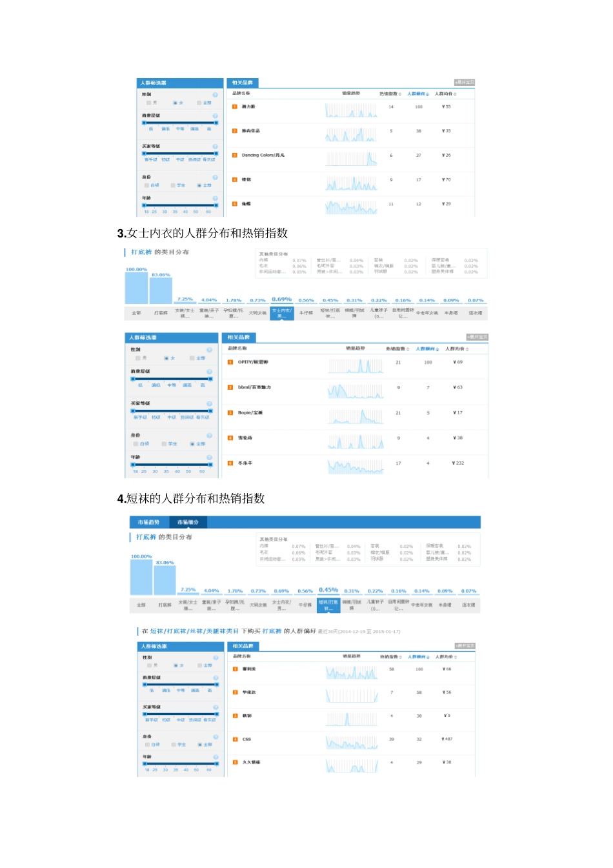
Task: Expand +展开宝贝 above the OPITY brand table
Action: pos(477,337)
